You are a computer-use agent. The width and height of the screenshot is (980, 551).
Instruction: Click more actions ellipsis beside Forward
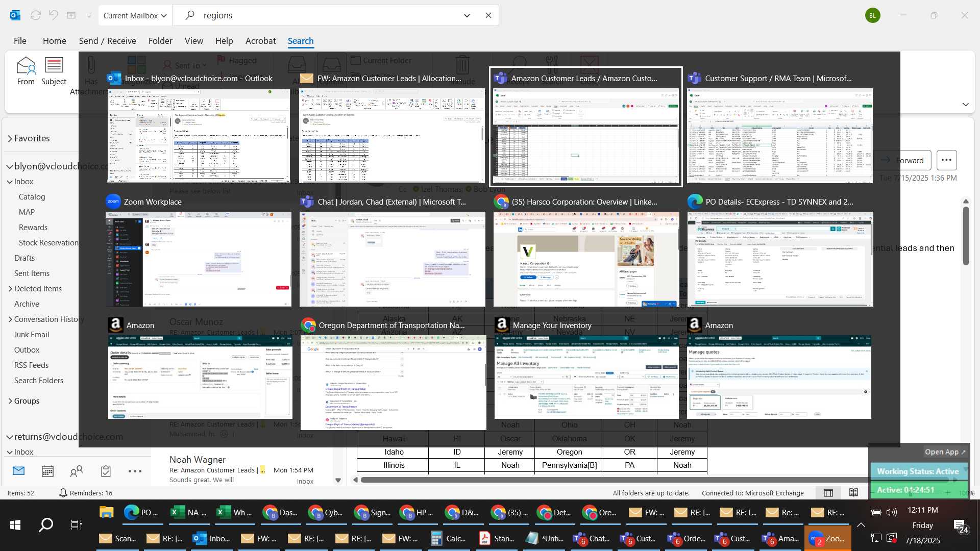pyautogui.click(x=946, y=160)
